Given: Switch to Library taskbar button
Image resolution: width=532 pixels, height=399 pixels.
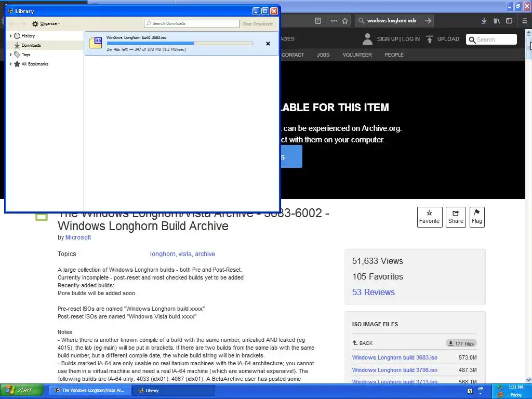Looking at the screenshot, I should coord(173,391).
